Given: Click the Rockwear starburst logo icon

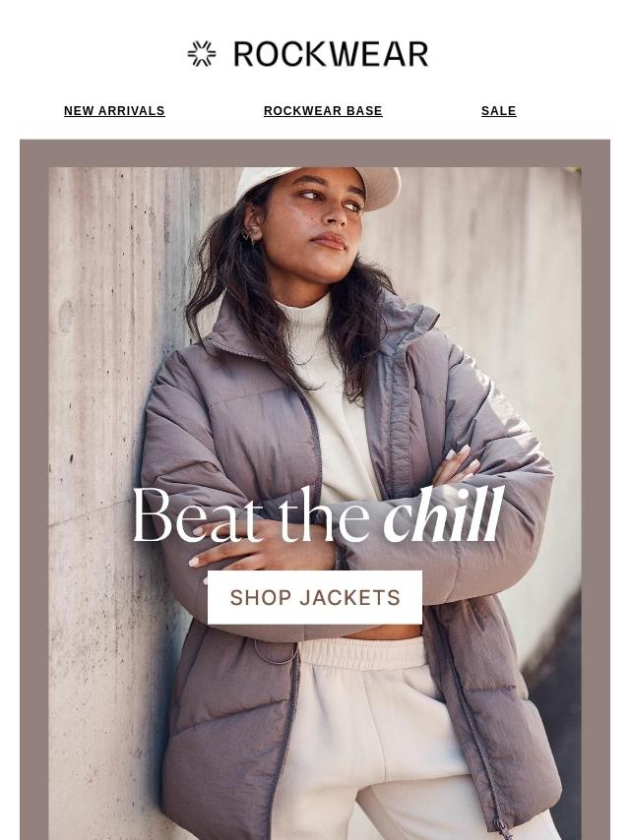Looking at the screenshot, I should (202, 53).
